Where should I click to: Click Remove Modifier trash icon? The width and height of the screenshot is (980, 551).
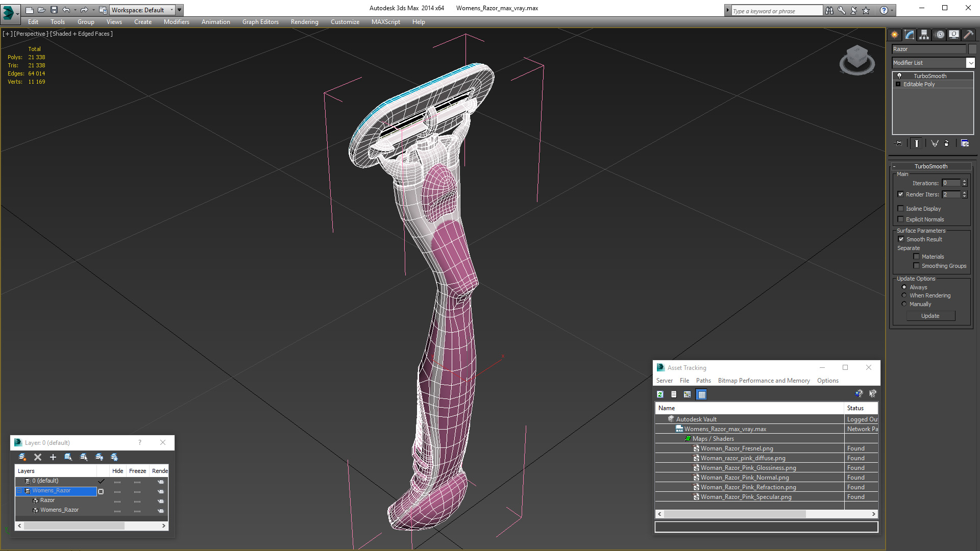[947, 143]
